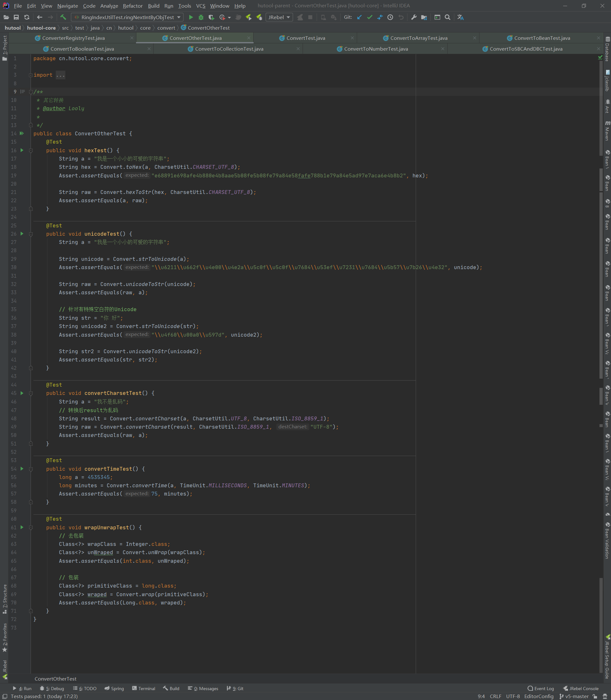The height and width of the screenshot is (700, 611).
Task: Click the convert breadcrumb in navigation bar
Action: tap(166, 28)
